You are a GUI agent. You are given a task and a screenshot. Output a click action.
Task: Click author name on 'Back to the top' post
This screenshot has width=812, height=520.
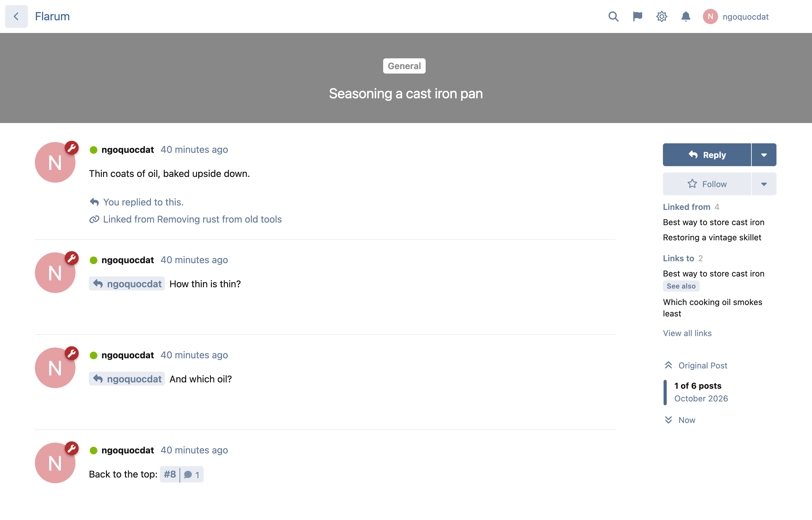point(128,451)
